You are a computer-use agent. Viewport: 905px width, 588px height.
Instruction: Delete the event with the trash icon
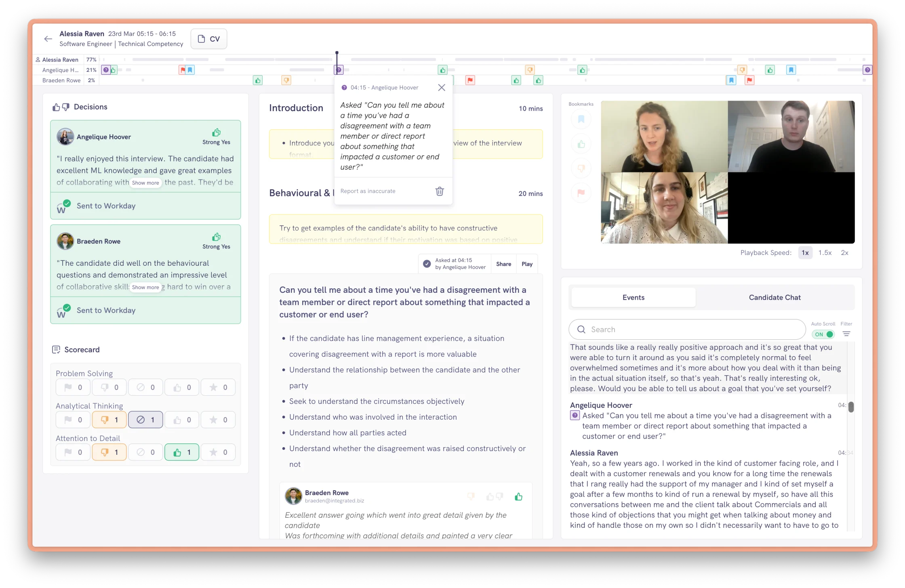click(x=440, y=191)
